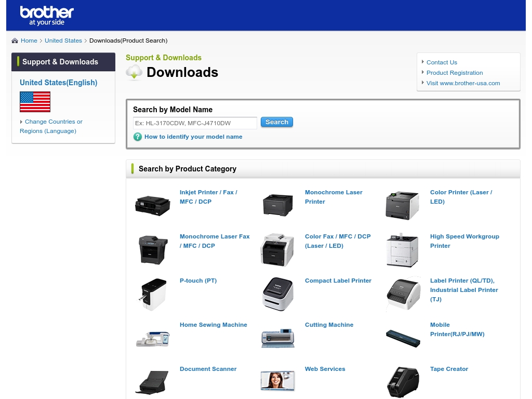This screenshot has width=532, height=399.
Task: Click the home icon in breadcrumb
Action: (x=15, y=41)
